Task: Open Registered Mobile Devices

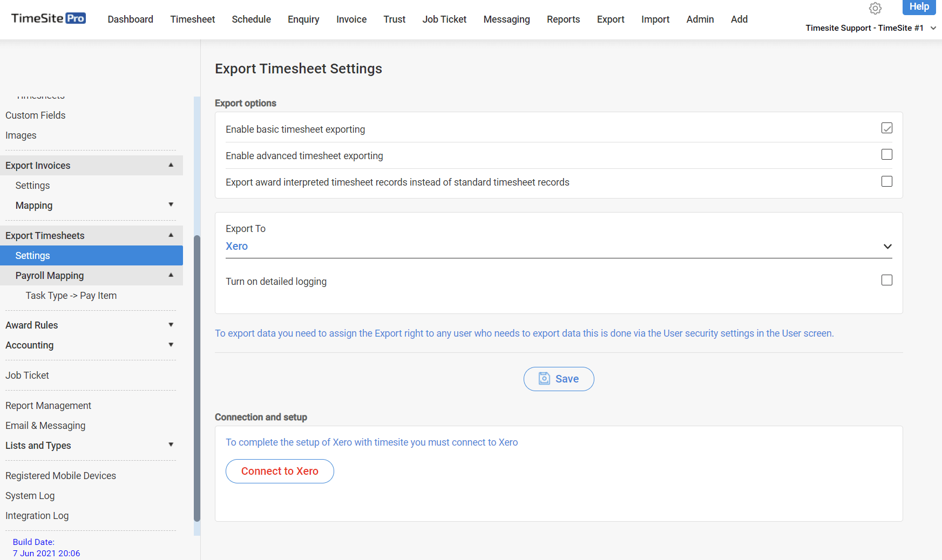Action: pyautogui.click(x=60, y=476)
